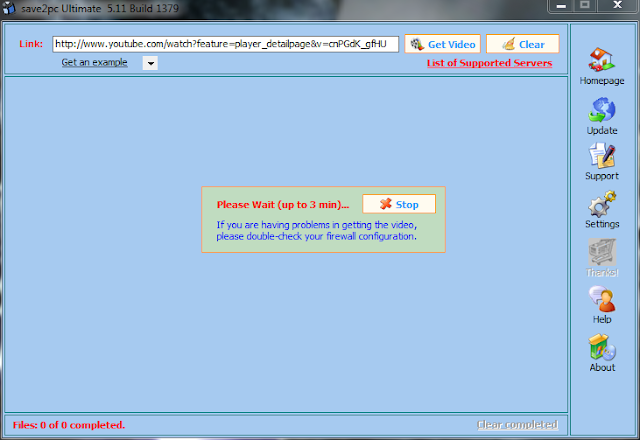
Task: Click inside the Link URL input field
Action: [225, 44]
